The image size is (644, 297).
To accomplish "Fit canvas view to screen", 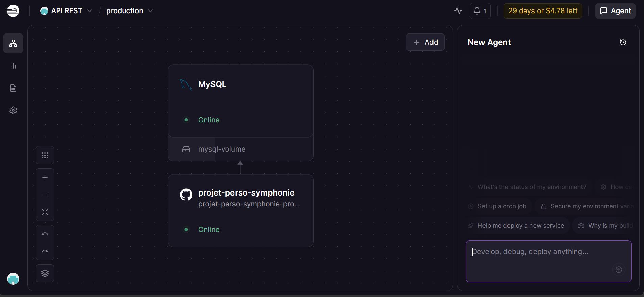I will [45, 212].
